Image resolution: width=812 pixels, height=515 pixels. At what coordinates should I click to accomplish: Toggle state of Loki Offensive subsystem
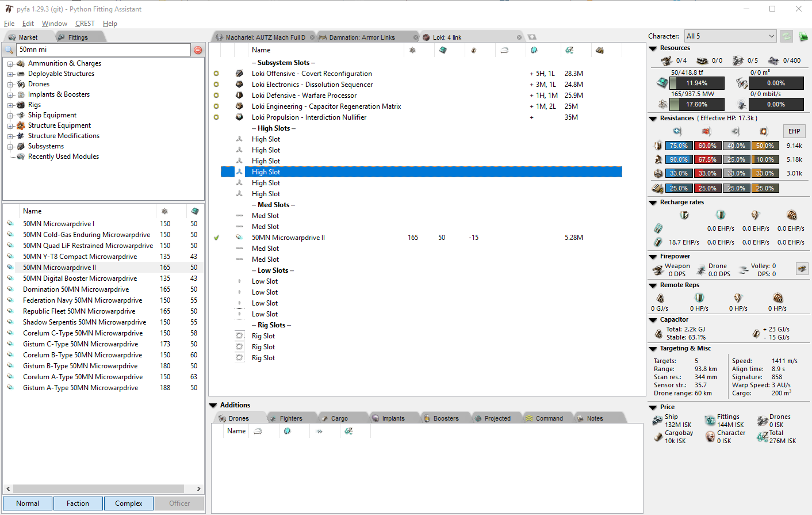click(216, 74)
